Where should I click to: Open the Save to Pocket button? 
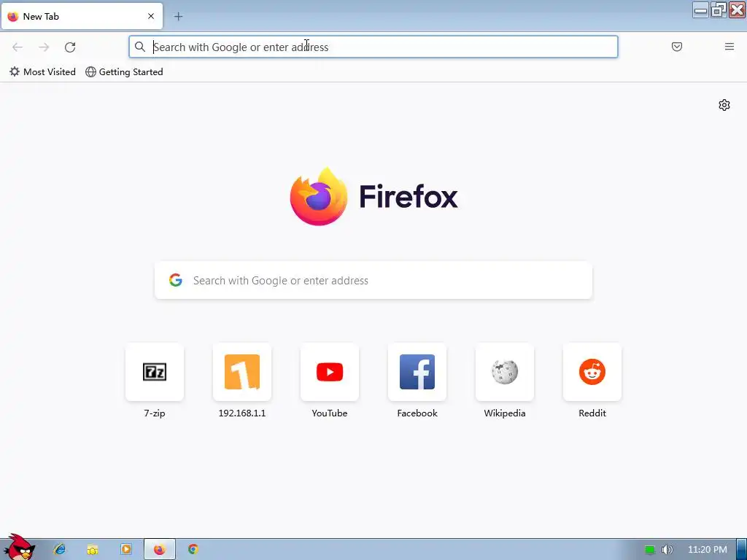pos(676,47)
